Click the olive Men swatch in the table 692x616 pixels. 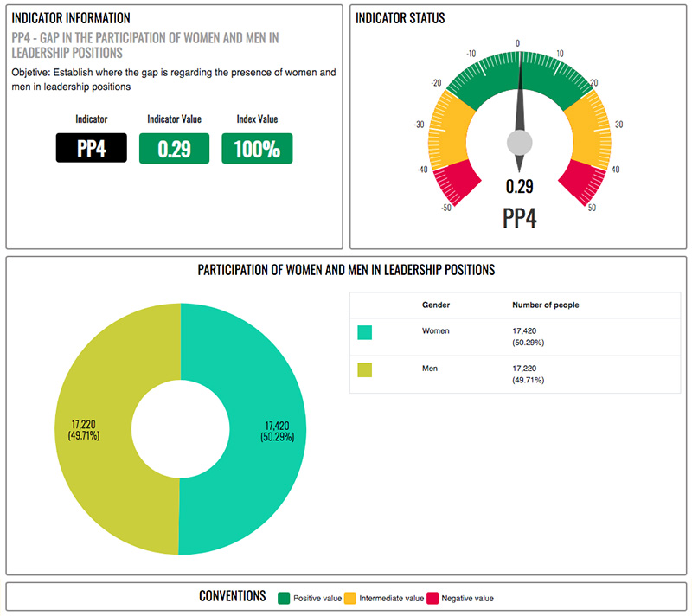[x=364, y=369]
